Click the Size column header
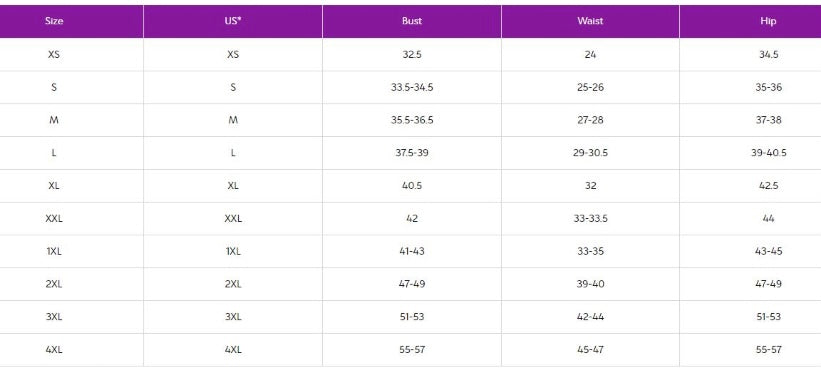 point(54,21)
